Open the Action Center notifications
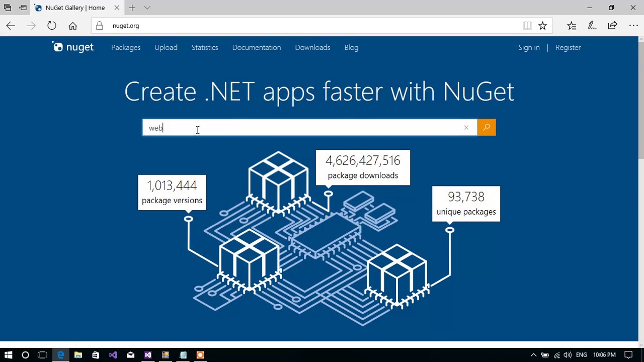644x362 pixels. [628, 355]
